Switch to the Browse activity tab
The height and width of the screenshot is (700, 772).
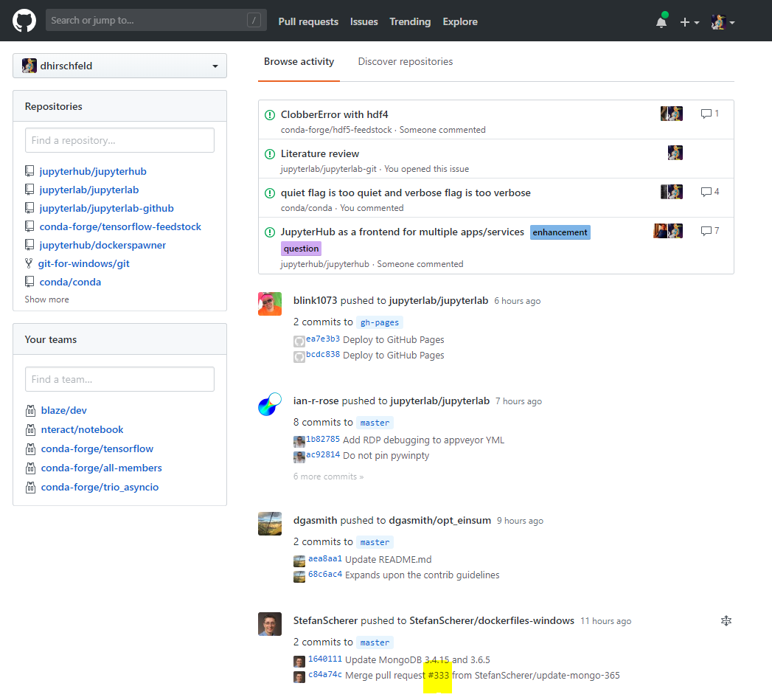tap(299, 61)
